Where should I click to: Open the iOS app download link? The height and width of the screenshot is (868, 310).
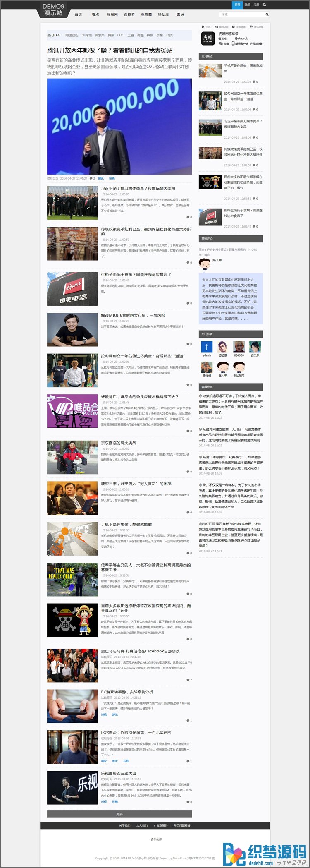coord(222,38)
